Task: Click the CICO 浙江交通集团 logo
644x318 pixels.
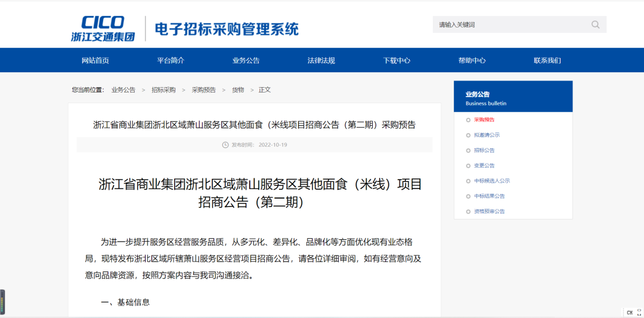Action: coord(103,29)
